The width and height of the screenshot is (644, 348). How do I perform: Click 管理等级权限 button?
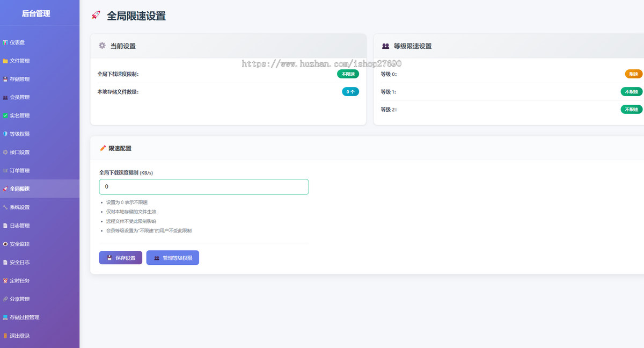173,258
